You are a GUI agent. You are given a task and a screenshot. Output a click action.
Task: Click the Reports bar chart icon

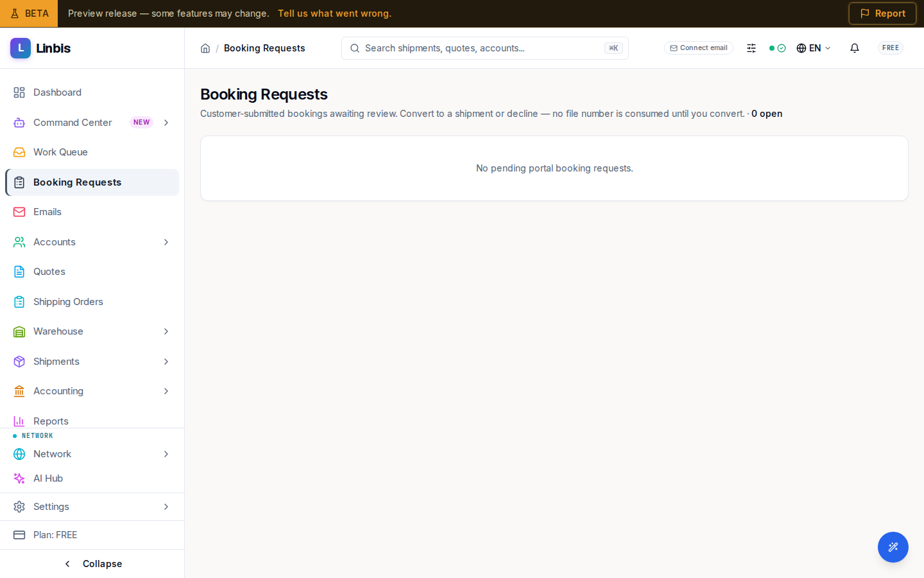pos(19,421)
